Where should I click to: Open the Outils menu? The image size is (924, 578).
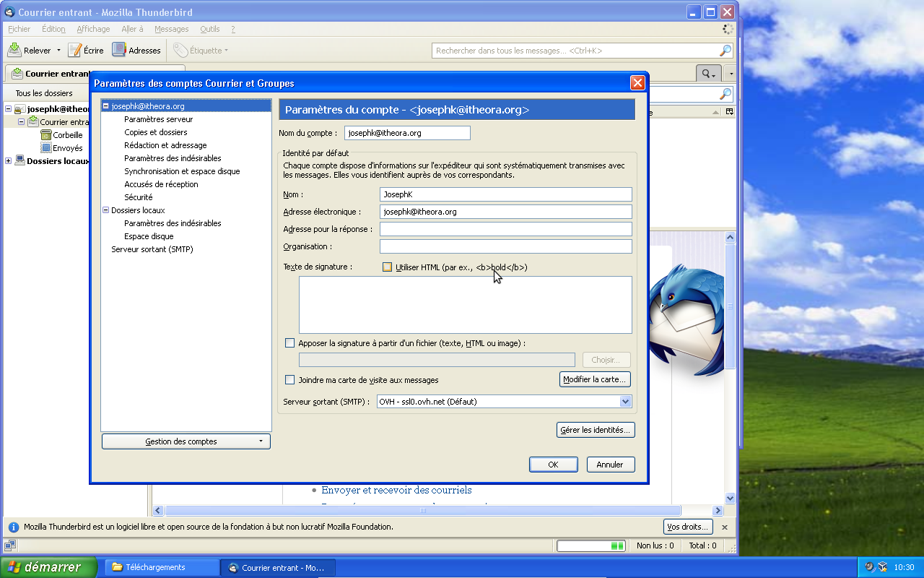[210, 29]
